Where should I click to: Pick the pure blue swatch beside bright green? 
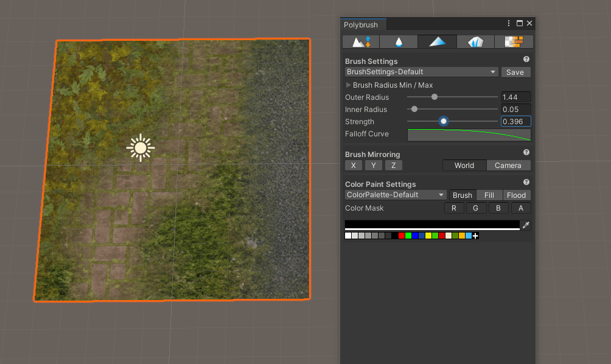415,236
